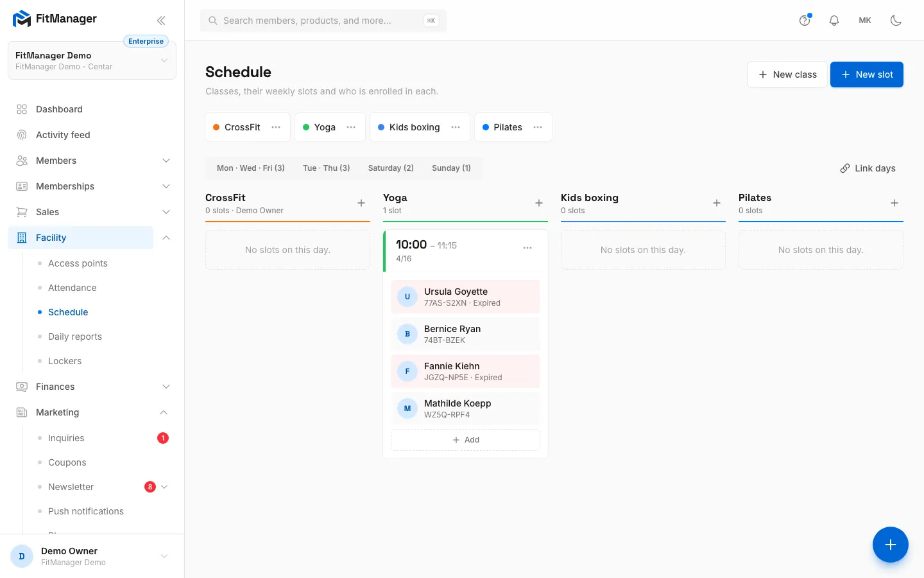Viewport: 924px width, 578px height.
Task: Collapse the Facility section
Action: point(166,238)
